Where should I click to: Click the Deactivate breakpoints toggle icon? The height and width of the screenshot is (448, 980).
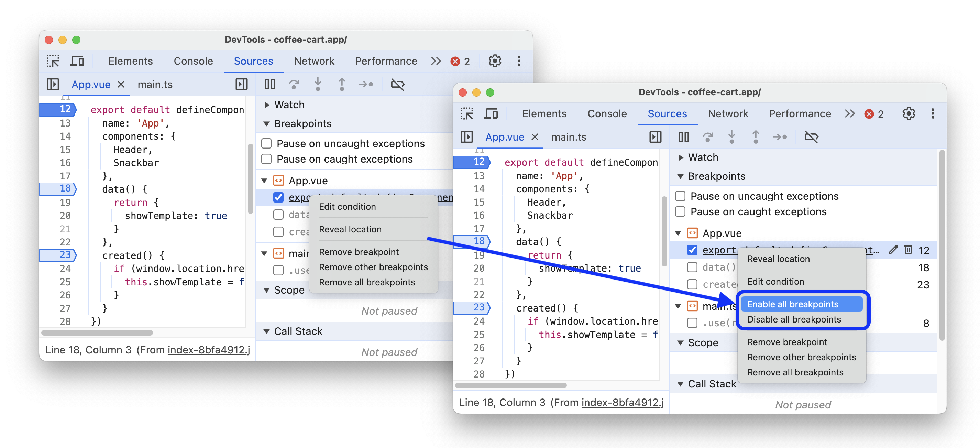pos(398,84)
